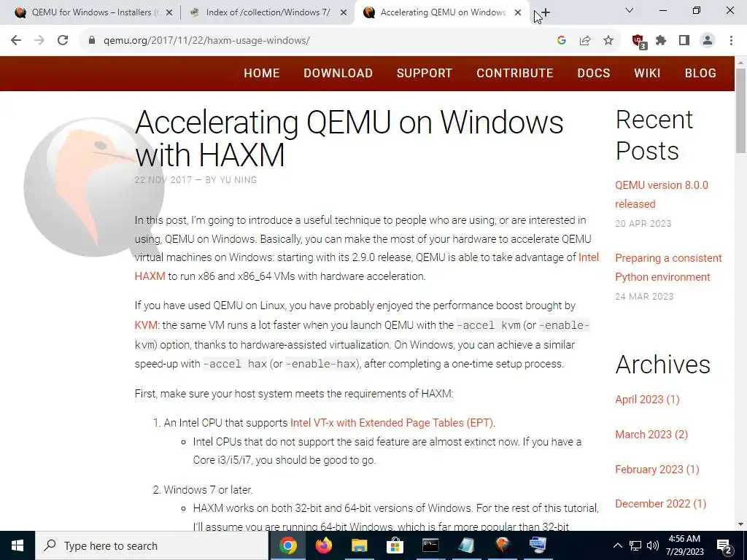Open HOME in site navigation
The height and width of the screenshot is (560, 747).
[262, 74]
